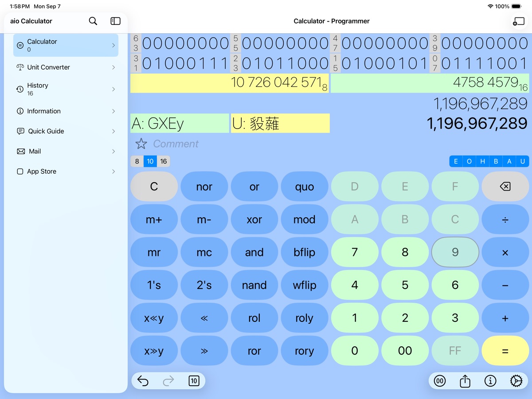This screenshot has width=532, height=399.
Task: Click the yellow octal result field
Action: click(x=230, y=83)
